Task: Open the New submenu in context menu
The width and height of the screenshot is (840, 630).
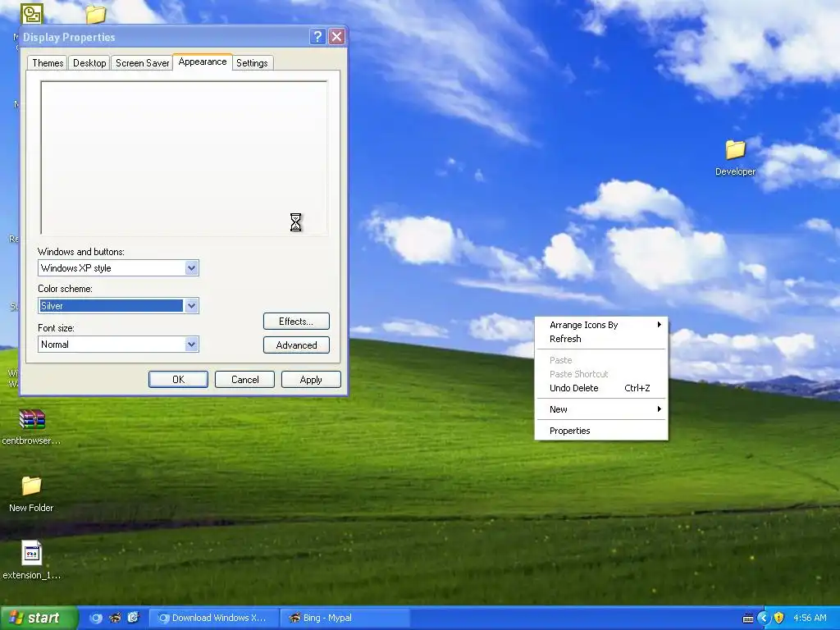Action: [601, 409]
